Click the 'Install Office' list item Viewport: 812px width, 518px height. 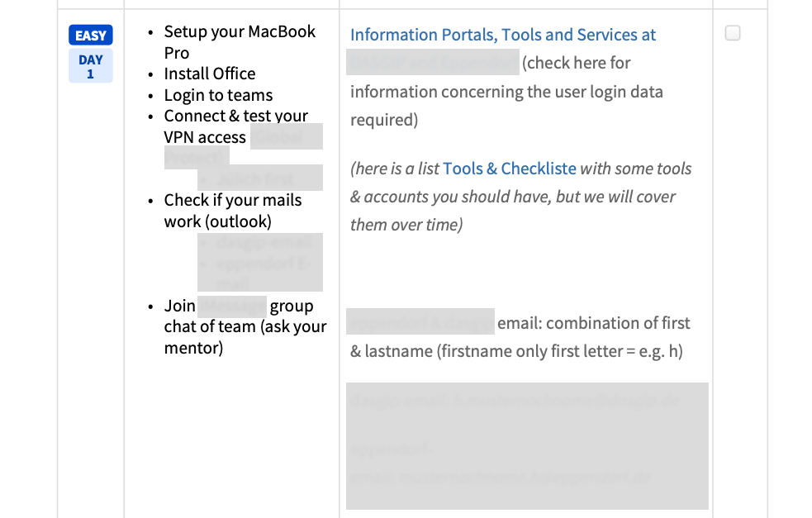tap(210, 74)
